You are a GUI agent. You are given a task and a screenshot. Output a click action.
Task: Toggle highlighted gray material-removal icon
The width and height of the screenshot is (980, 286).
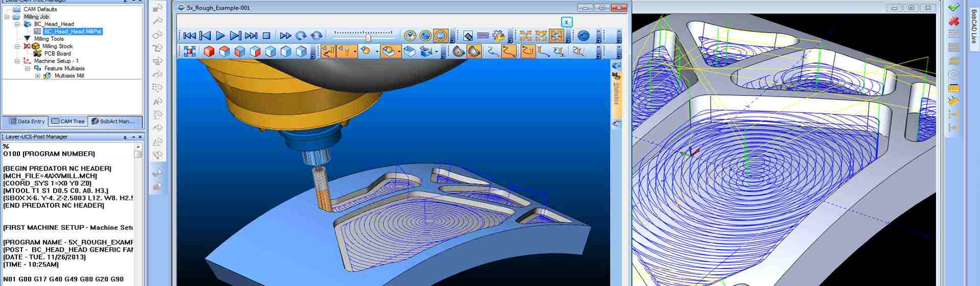click(x=474, y=52)
